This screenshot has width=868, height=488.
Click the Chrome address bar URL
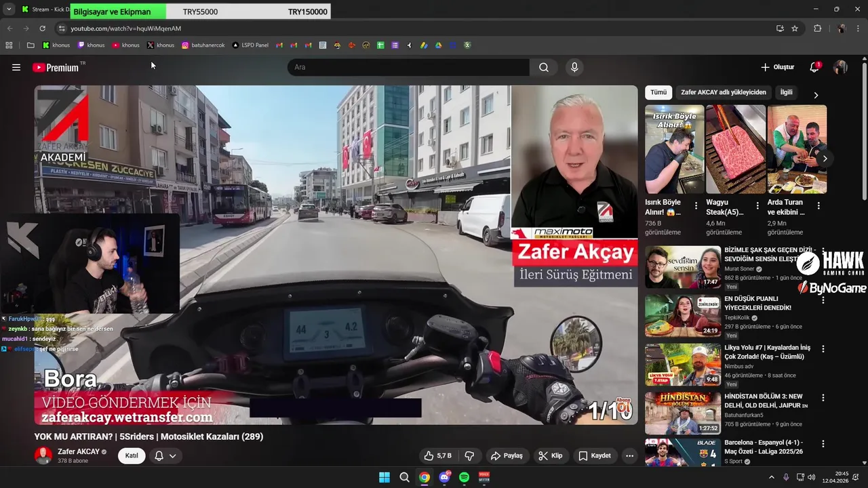pos(126,28)
